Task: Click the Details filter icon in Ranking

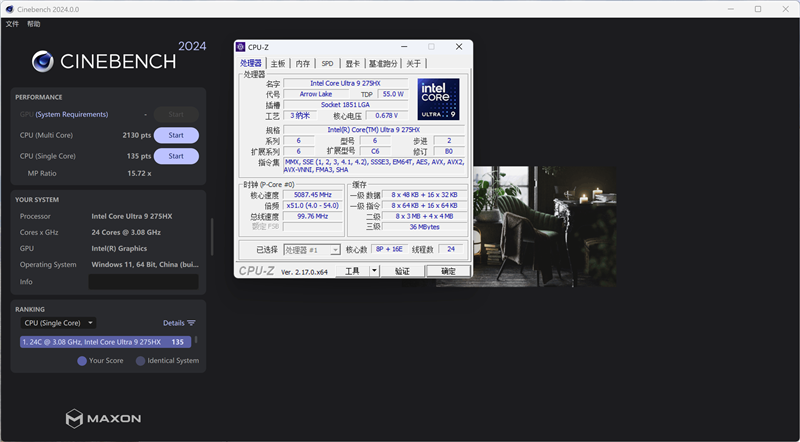Action: tap(191, 323)
